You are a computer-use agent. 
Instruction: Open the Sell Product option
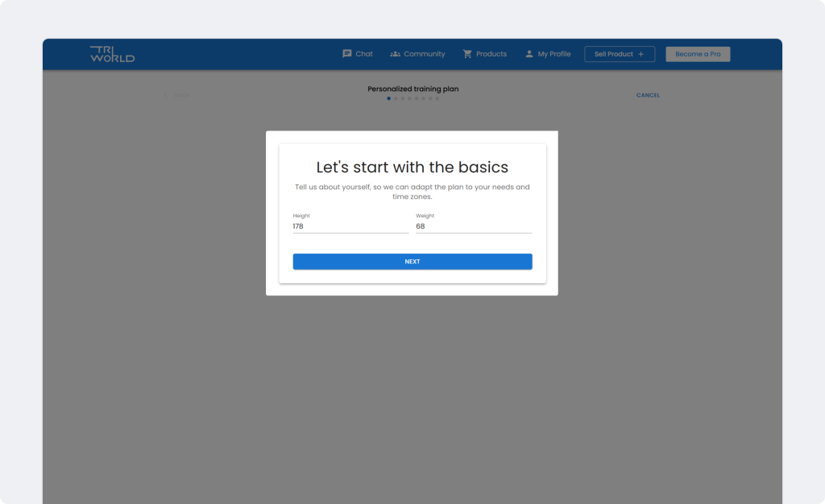point(619,54)
